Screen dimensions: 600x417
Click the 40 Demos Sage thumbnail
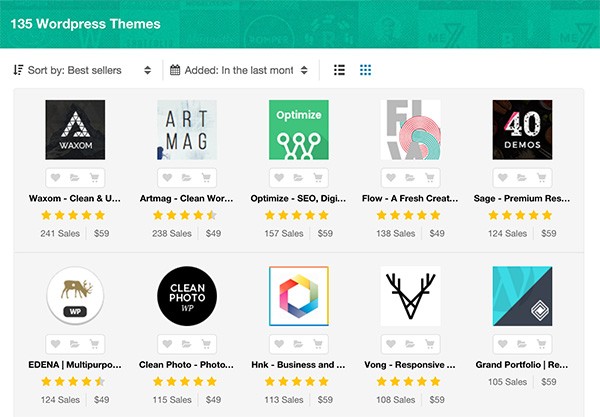[x=522, y=130]
